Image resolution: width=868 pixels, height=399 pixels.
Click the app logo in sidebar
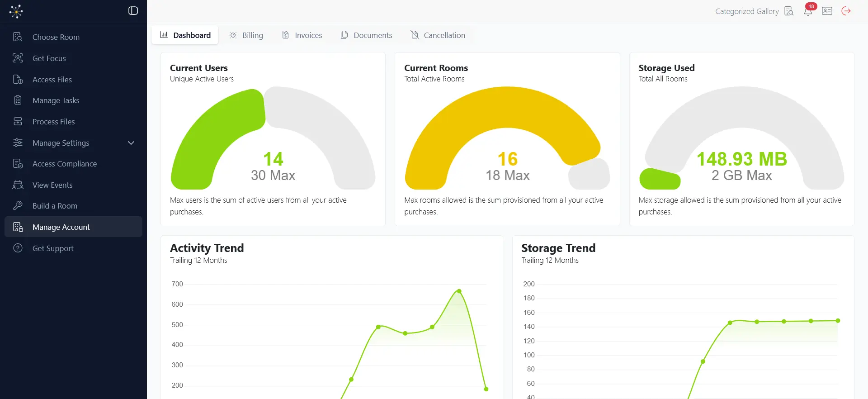16,11
